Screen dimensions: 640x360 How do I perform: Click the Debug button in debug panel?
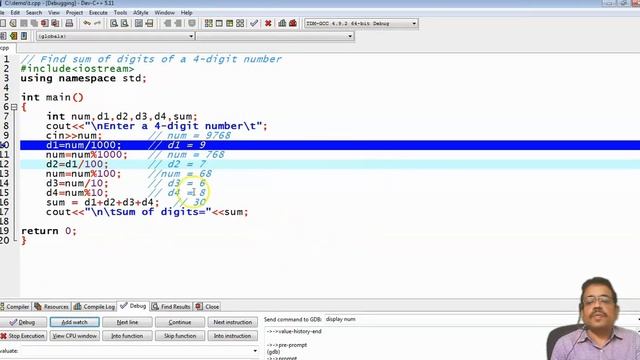click(x=23, y=322)
